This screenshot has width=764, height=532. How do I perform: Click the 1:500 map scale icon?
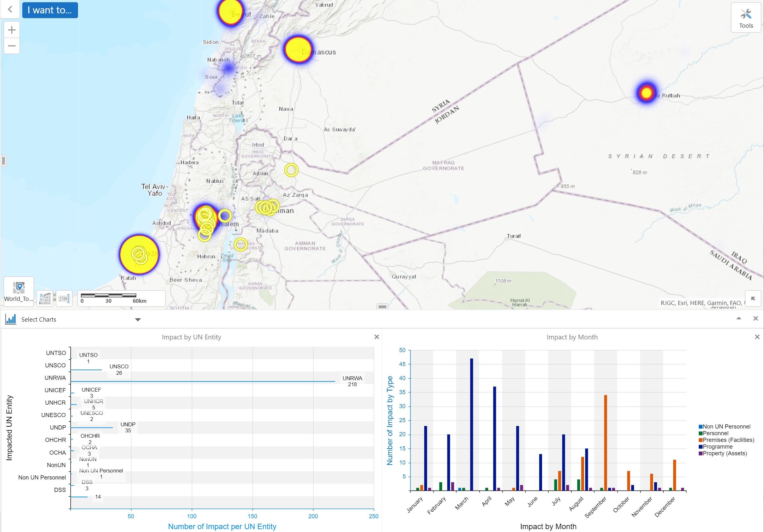pos(64,298)
